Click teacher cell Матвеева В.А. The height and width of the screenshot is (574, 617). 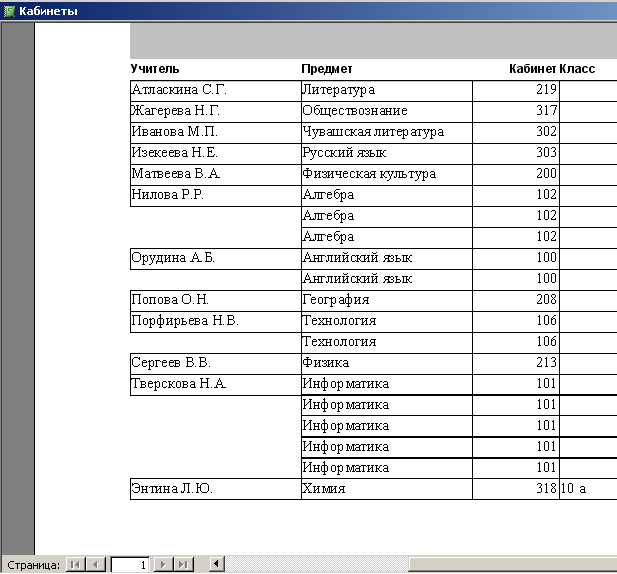click(216, 175)
